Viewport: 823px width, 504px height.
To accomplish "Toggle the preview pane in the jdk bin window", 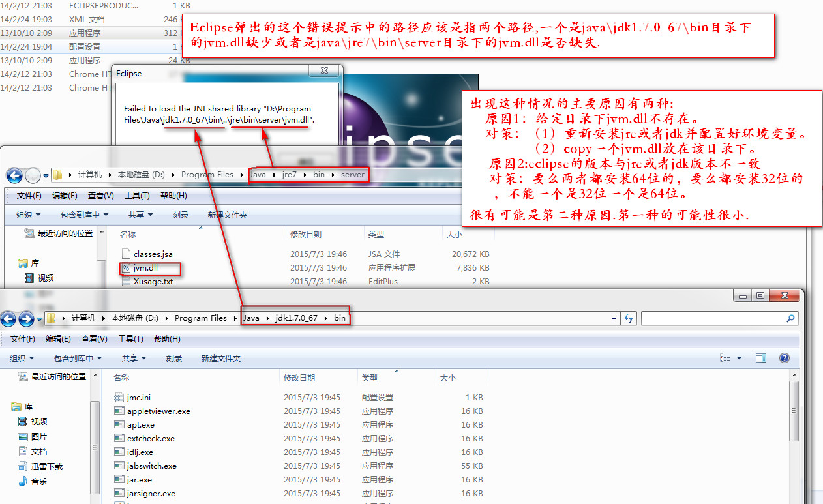I will pos(761,358).
